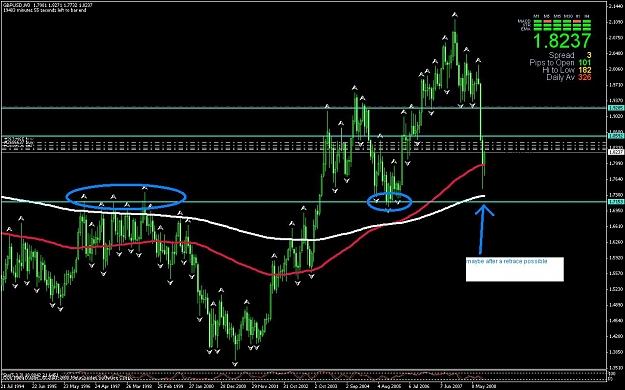The width and height of the screenshot is (625, 390).
Task: Click the red MACD block under M5
Action: 548,22
